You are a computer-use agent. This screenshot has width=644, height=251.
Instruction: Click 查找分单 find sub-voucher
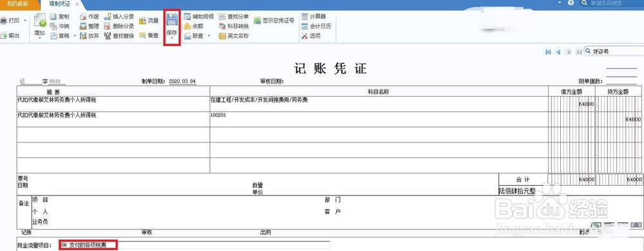(x=234, y=17)
